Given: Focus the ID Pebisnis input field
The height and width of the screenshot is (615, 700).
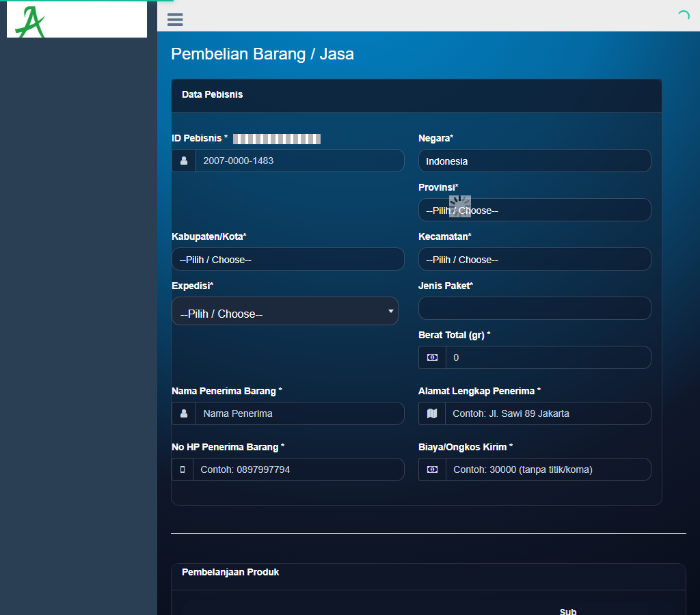Looking at the screenshot, I should [x=299, y=161].
